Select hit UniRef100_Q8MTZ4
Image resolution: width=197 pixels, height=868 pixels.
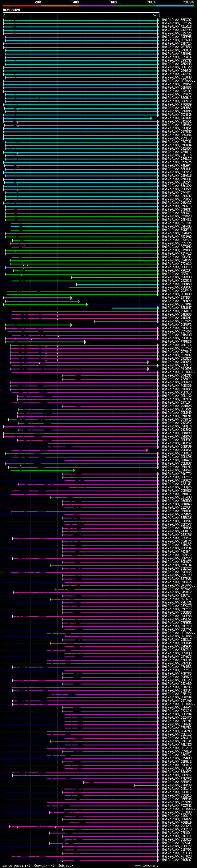tap(177, 345)
